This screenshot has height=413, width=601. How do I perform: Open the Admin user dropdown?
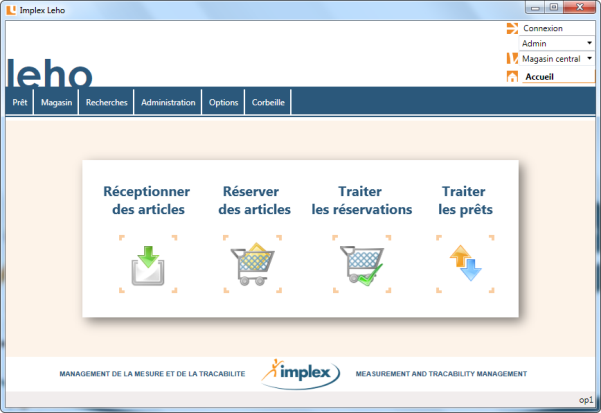click(557, 43)
